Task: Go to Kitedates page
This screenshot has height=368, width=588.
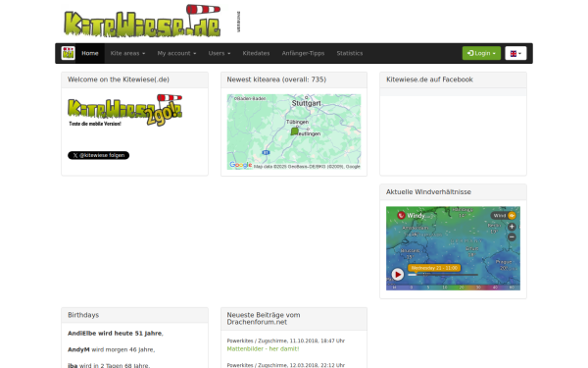Action: [x=256, y=53]
